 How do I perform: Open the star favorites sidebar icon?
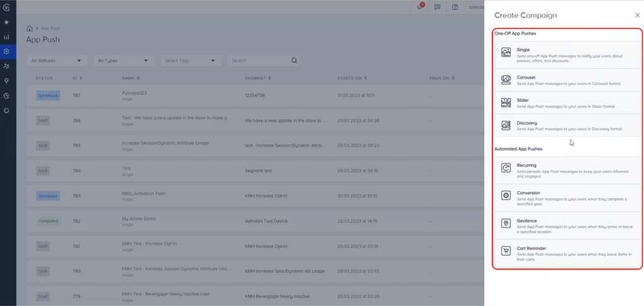point(6,22)
